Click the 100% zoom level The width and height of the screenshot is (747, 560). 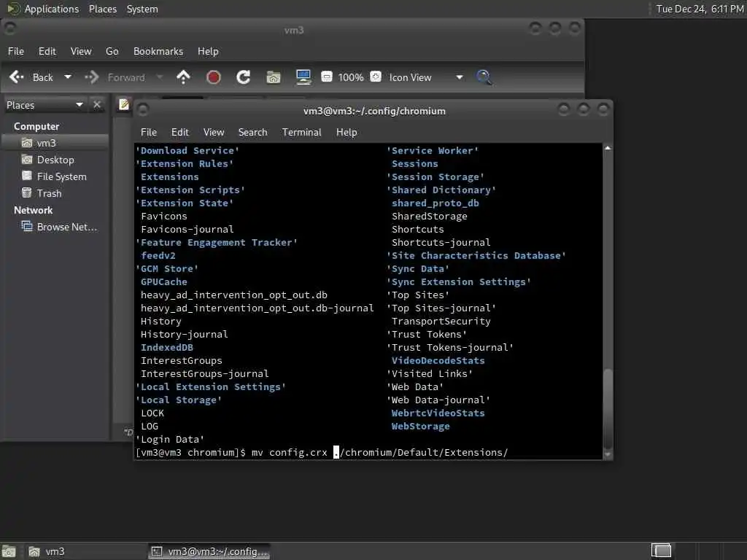tap(351, 77)
